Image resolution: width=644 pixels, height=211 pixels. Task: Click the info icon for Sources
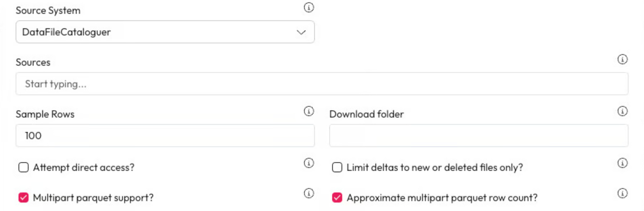click(x=622, y=59)
